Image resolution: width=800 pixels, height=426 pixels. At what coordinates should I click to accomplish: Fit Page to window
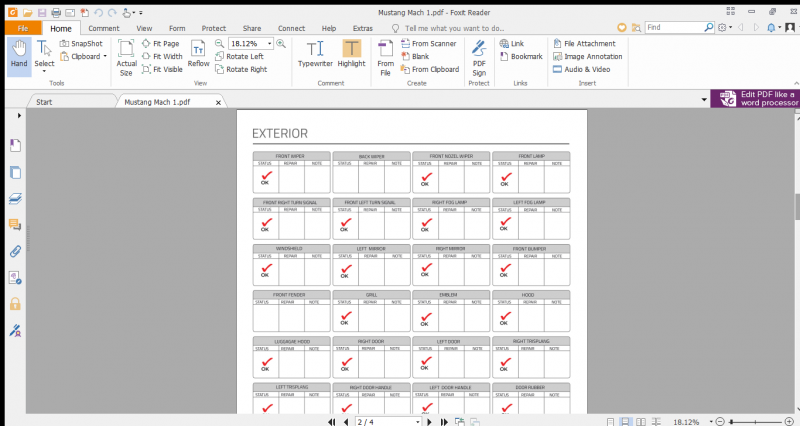pos(161,43)
